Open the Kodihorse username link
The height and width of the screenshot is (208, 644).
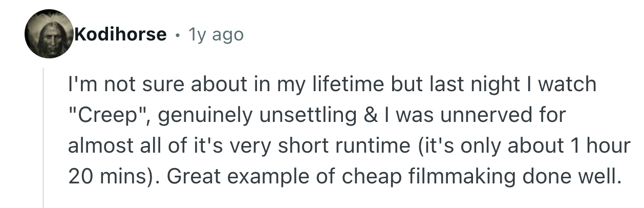click(x=120, y=34)
